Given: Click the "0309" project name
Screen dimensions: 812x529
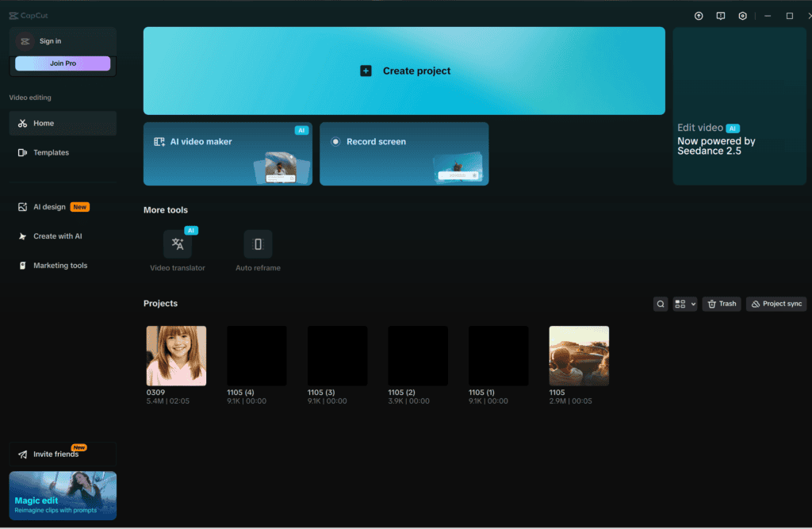Looking at the screenshot, I should tap(155, 393).
